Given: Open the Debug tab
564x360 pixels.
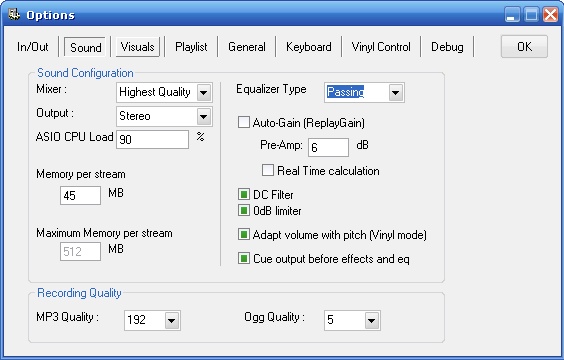Looking at the screenshot, I should point(447,47).
